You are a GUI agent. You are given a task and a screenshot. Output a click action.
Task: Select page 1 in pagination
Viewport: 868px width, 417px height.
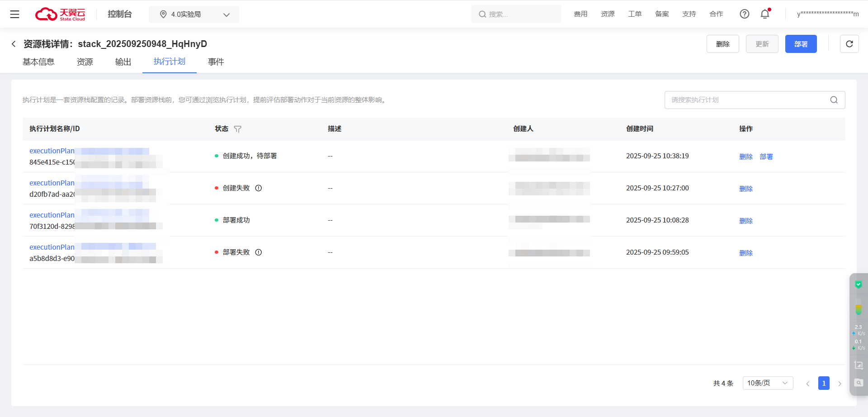point(824,383)
